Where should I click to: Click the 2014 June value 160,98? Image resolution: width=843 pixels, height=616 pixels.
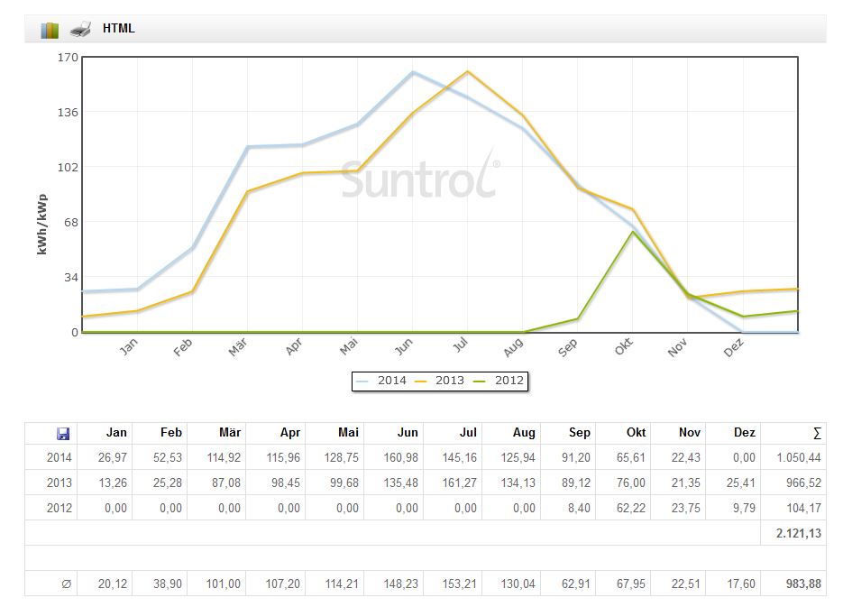(x=402, y=458)
